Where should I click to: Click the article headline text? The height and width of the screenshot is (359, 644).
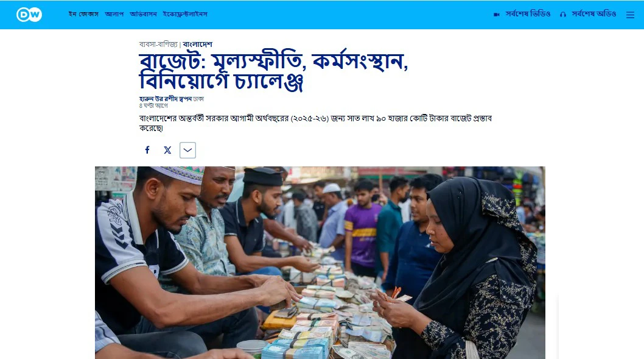pos(273,71)
